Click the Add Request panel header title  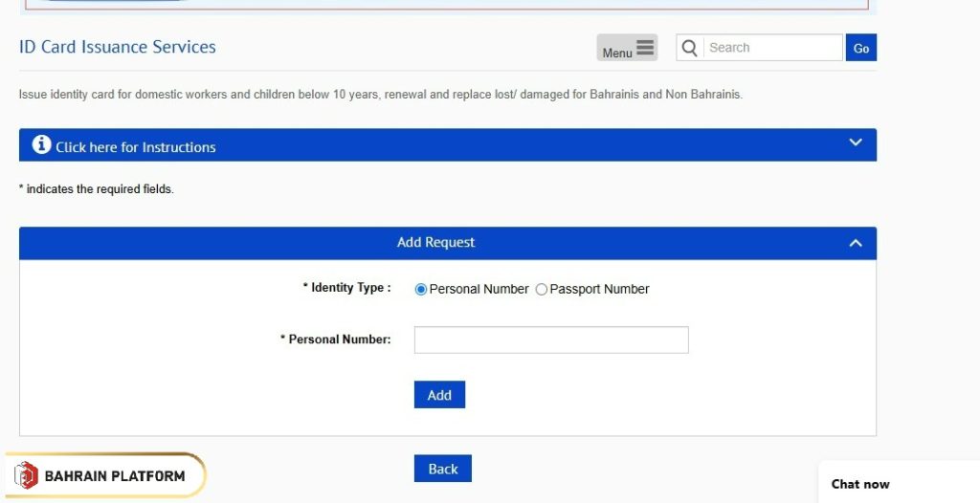click(x=435, y=243)
